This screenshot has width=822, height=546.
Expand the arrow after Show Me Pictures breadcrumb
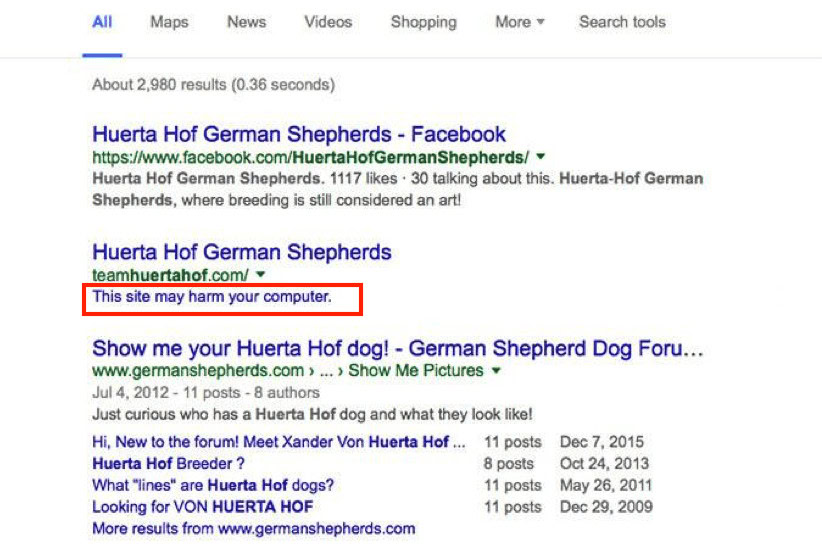496,370
